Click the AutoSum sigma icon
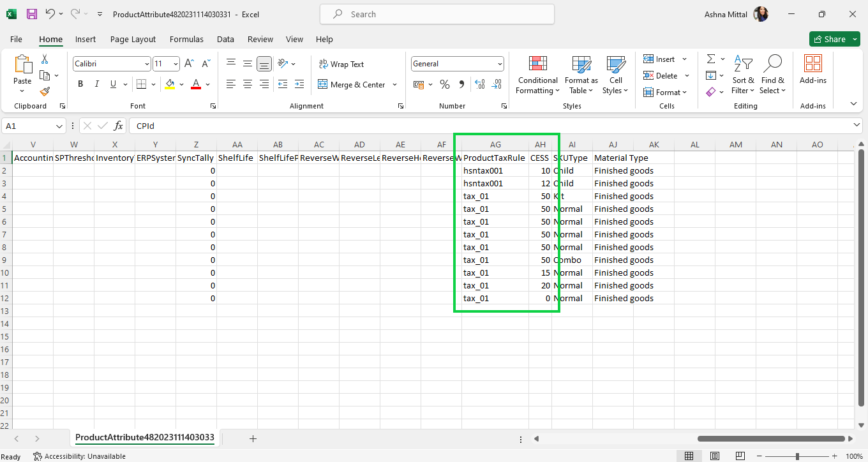 pyautogui.click(x=710, y=59)
